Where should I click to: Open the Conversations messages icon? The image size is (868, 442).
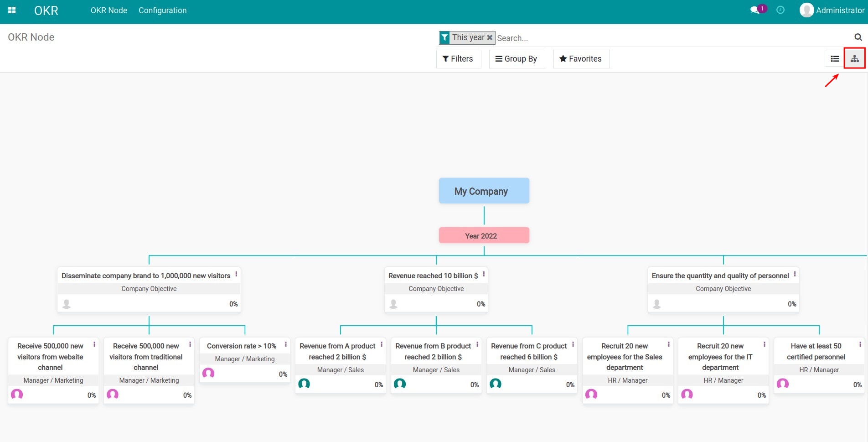pyautogui.click(x=754, y=9)
